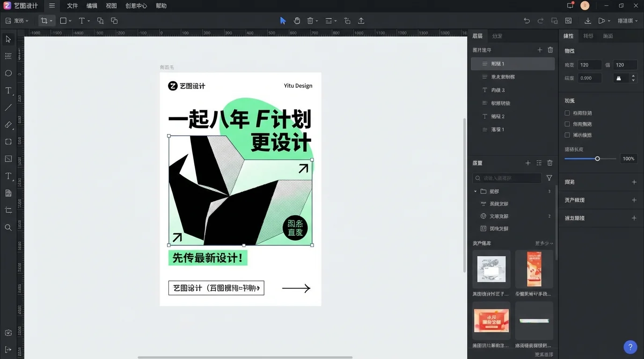This screenshot has height=359, width=644.
Task: Open the more link above the asset library
Action: pos(543,243)
